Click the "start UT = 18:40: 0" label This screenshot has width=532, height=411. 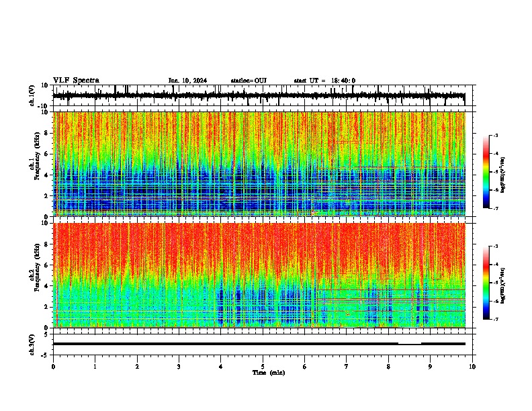pyautogui.click(x=324, y=81)
